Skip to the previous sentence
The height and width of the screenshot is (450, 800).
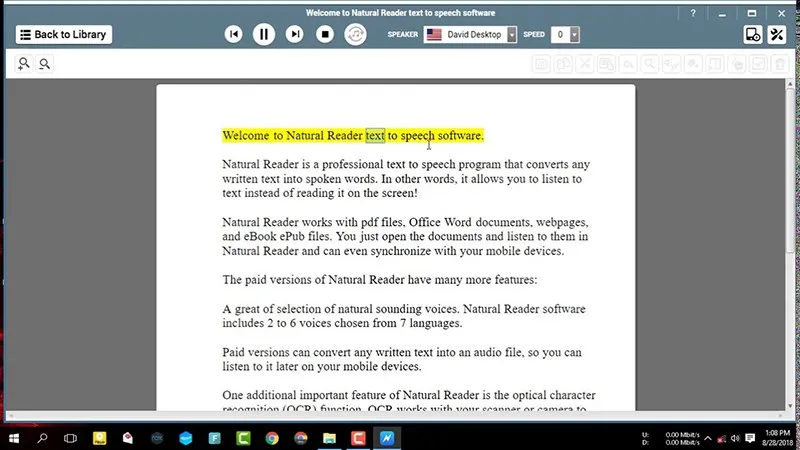click(x=233, y=34)
